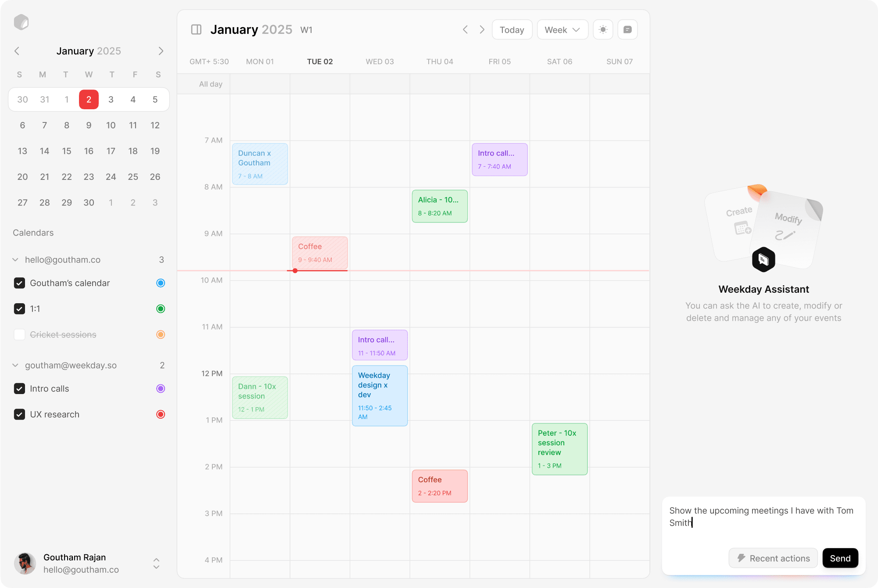Image resolution: width=878 pixels, height=588 pixels.
Task: Disable the UX research calendar
Action: tap(19, 415)
